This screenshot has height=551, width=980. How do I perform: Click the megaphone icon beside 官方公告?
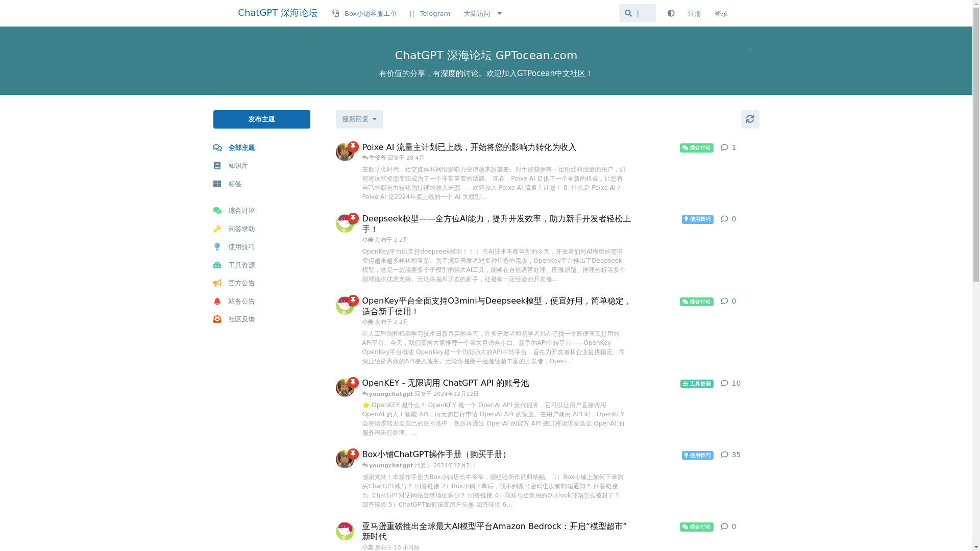[217, 283]
